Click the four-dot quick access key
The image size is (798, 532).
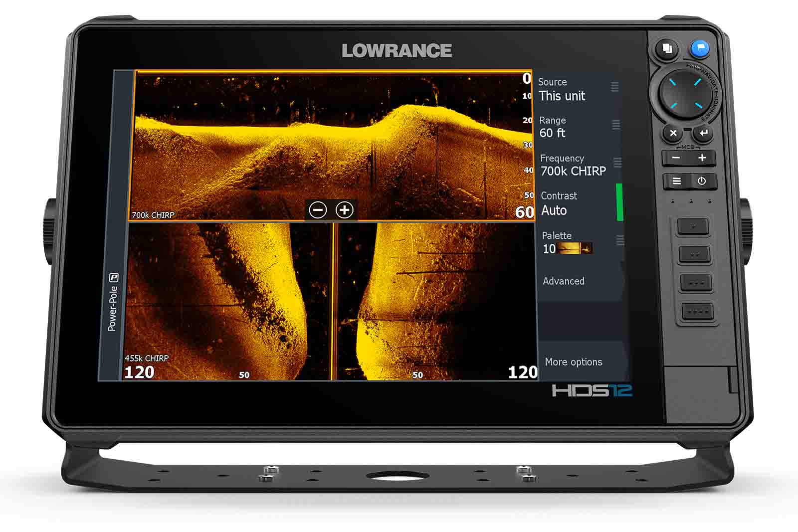[x=698, y=311]
